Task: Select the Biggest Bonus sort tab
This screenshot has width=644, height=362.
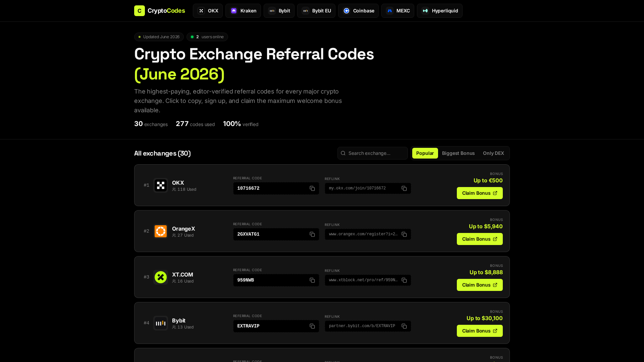Action: click(x=458, y=153)
